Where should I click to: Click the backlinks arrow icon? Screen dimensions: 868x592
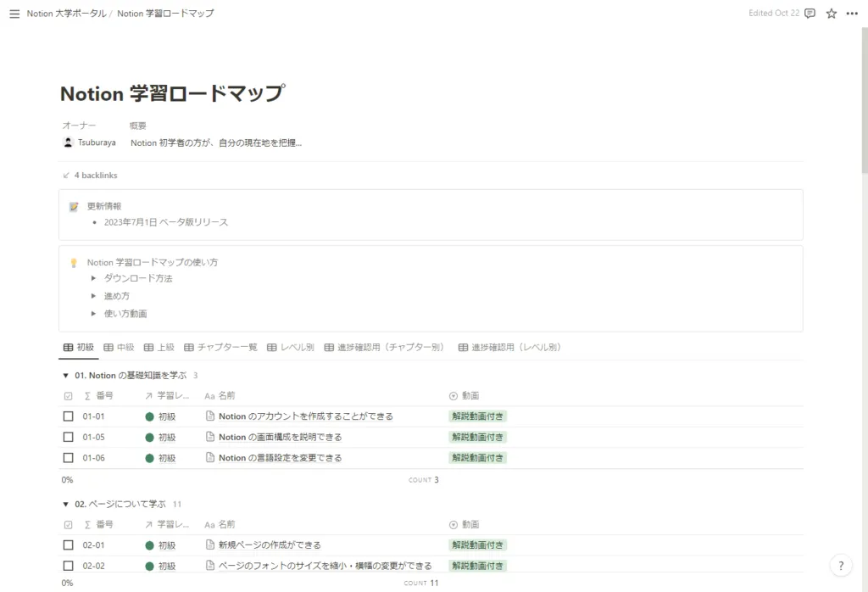coord(66,175)
